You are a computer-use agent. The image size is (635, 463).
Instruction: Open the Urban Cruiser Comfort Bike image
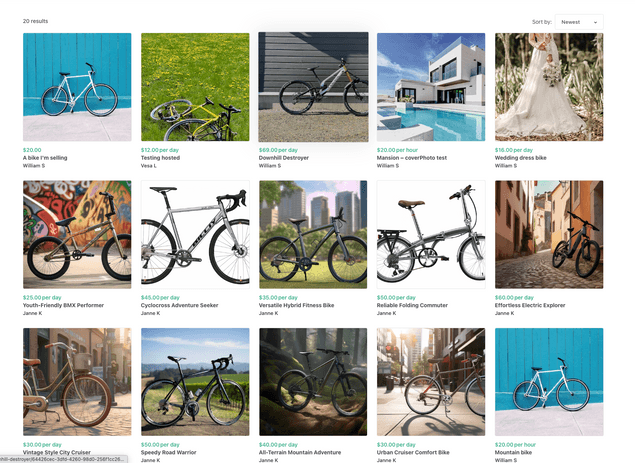point(431,382)
